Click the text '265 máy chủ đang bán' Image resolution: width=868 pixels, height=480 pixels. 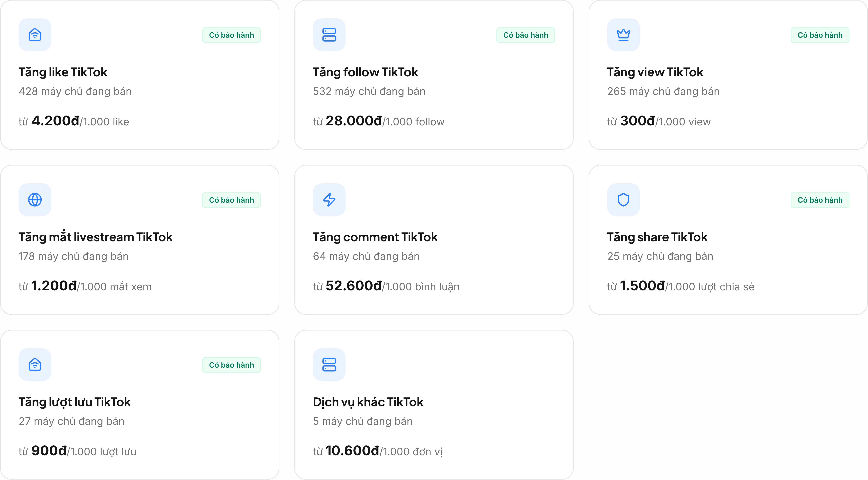(663, 91)
